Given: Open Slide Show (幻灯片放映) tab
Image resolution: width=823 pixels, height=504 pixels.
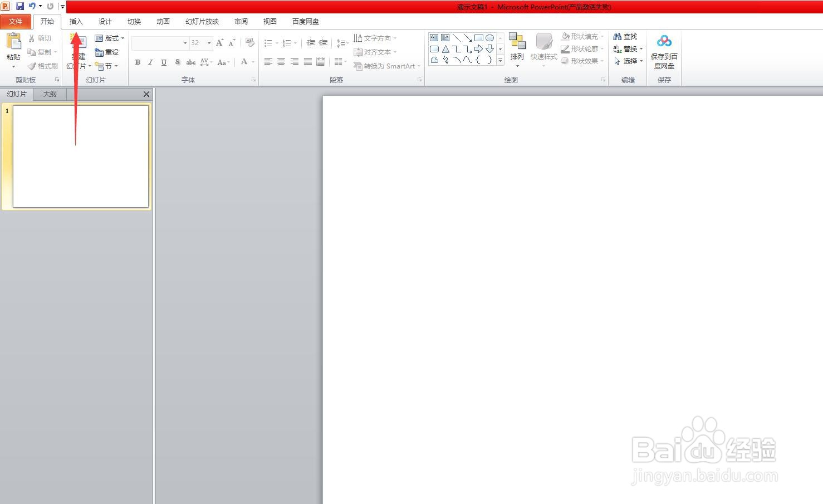Looking at the screenshot, I should click(x=202, y=22).
